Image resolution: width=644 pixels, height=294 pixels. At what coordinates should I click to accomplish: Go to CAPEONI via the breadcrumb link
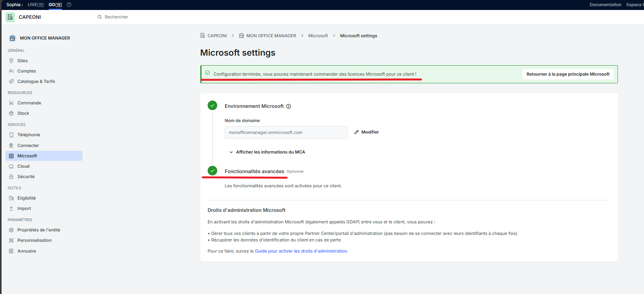(217, 36)
